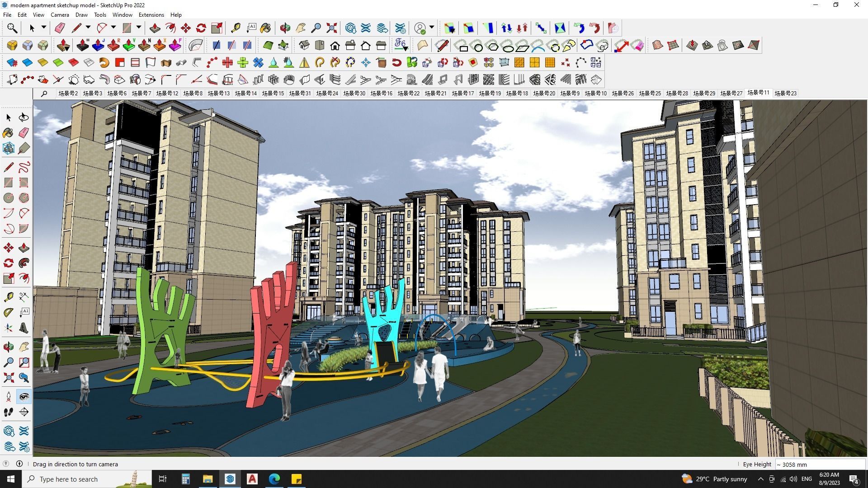Open the Camera menu
This screenshot has height=488, width=868.
click(60, 15)
